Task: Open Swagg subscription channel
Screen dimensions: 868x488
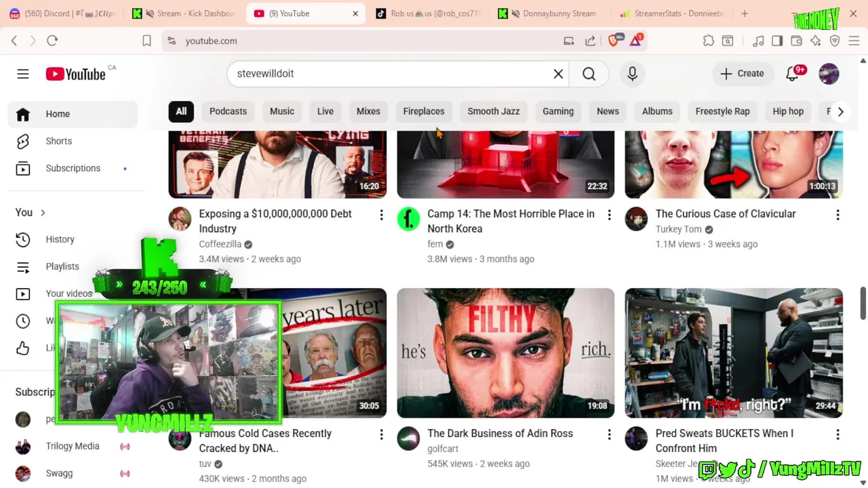Action: pyautogui.click(x=73, y=473)
